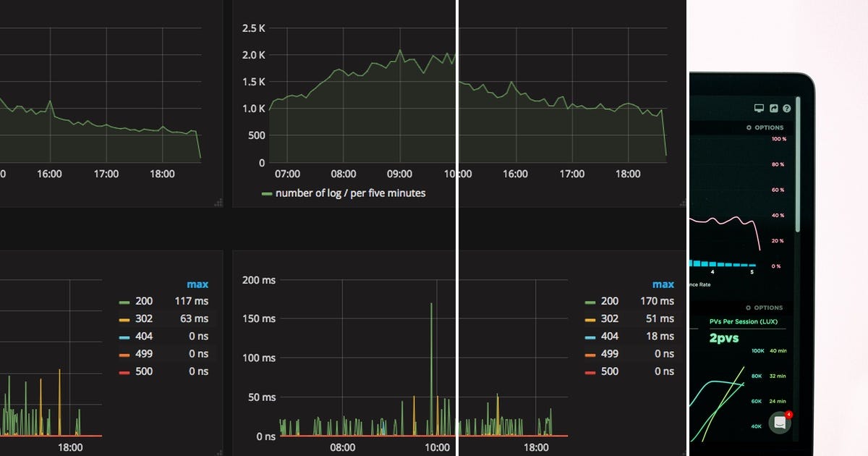This screenshot has height=456, width=868.
Task: Click the 'PVs Per Session (LUX)' title
Action: click(x=742, y=321)
